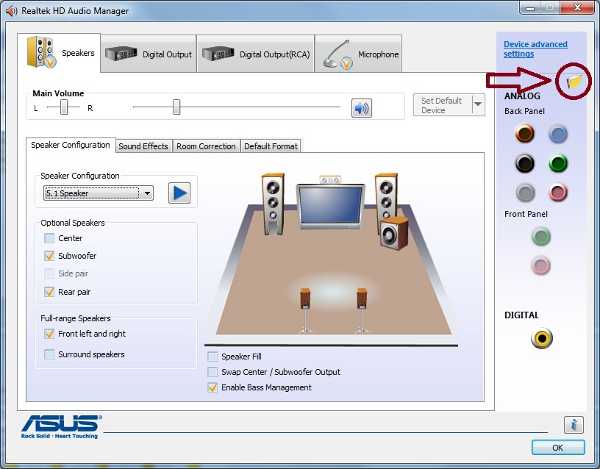Screen dimensions: 600x469
Task: Click the L/R balance slider handle
Action: point(64,107)
